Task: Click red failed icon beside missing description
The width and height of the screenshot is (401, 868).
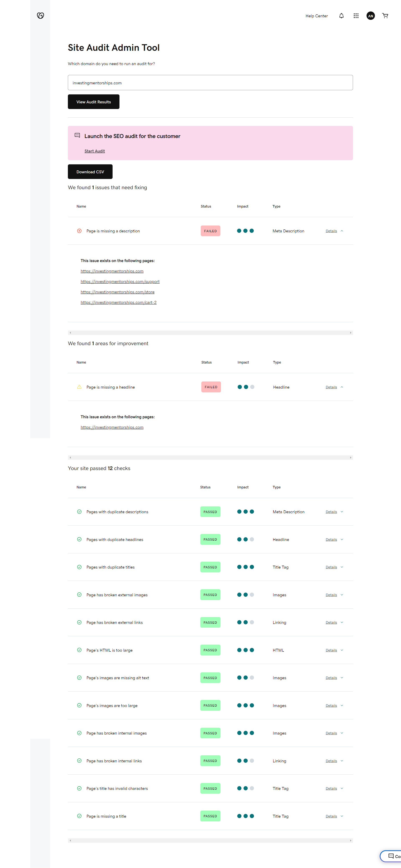Action: [x=79, y=231]
